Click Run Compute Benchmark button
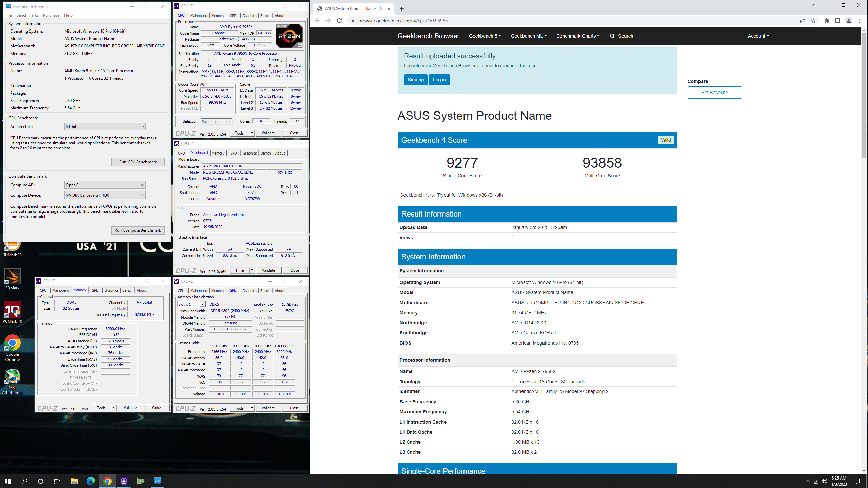The height and width of the screenshot is (488, 868). pyautogui.click(x=138, y=230)
